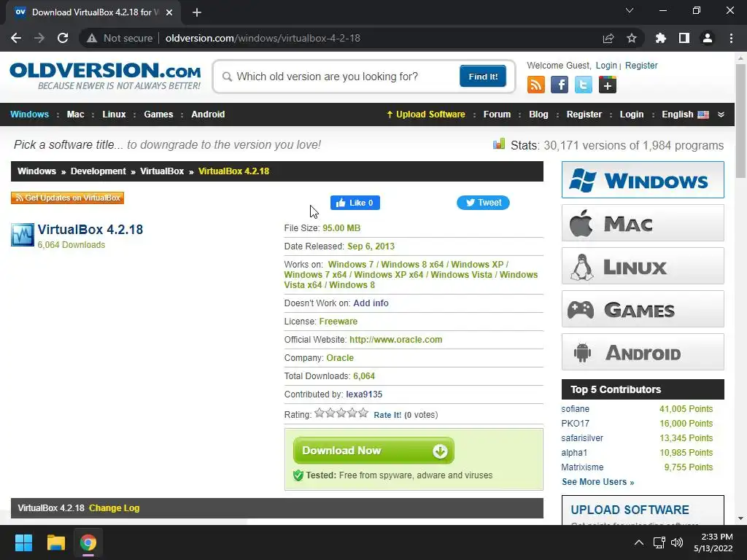Click the contributor lexa9135 link
This screenshot has width=747, height=560.
[364, 394]
